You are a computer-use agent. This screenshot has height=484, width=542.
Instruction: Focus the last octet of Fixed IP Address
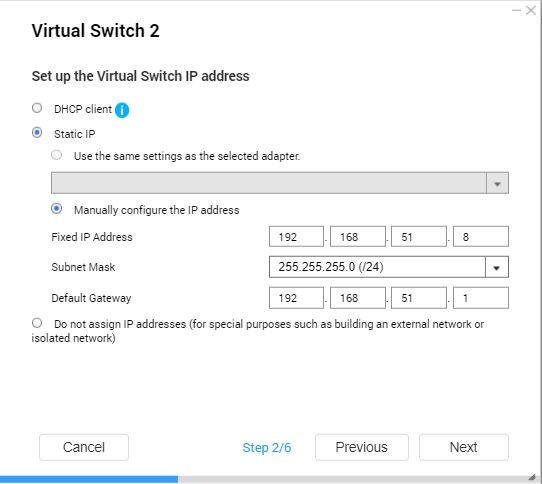(481, 236)
